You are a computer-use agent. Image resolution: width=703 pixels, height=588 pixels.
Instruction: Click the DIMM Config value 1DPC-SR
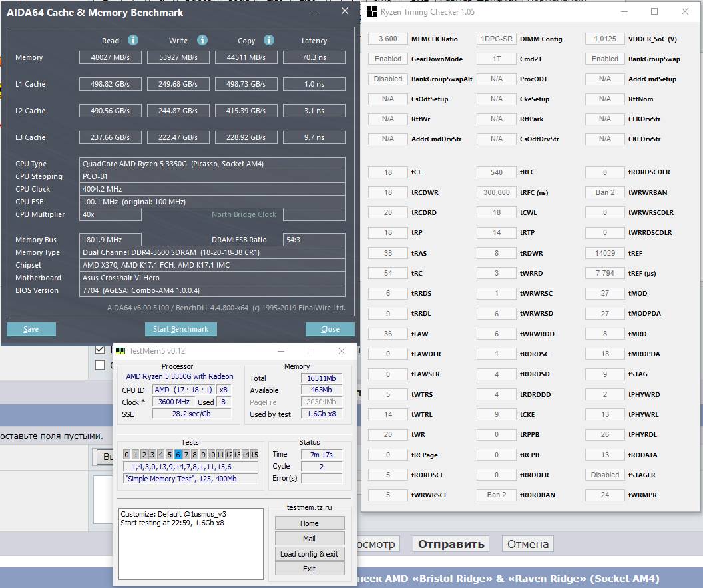click(497, 39)
